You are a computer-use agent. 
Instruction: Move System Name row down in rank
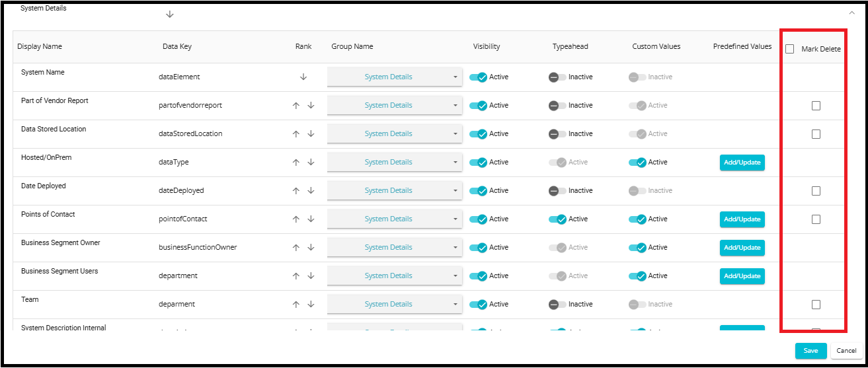pos(303,77)
